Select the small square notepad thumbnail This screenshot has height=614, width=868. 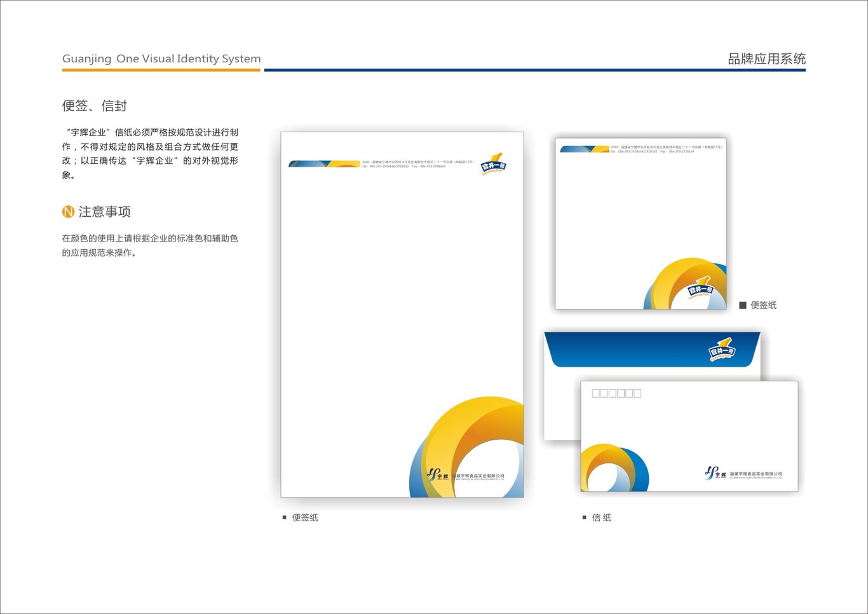point(641,223)
